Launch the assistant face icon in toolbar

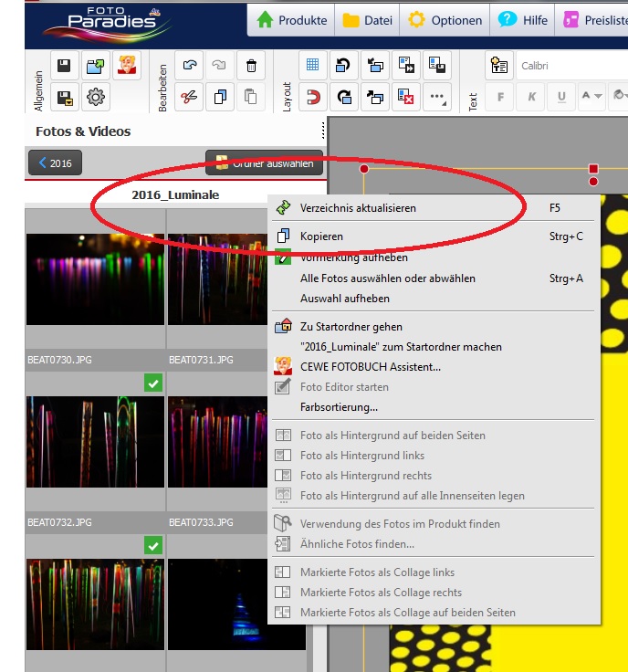(126, 66)
